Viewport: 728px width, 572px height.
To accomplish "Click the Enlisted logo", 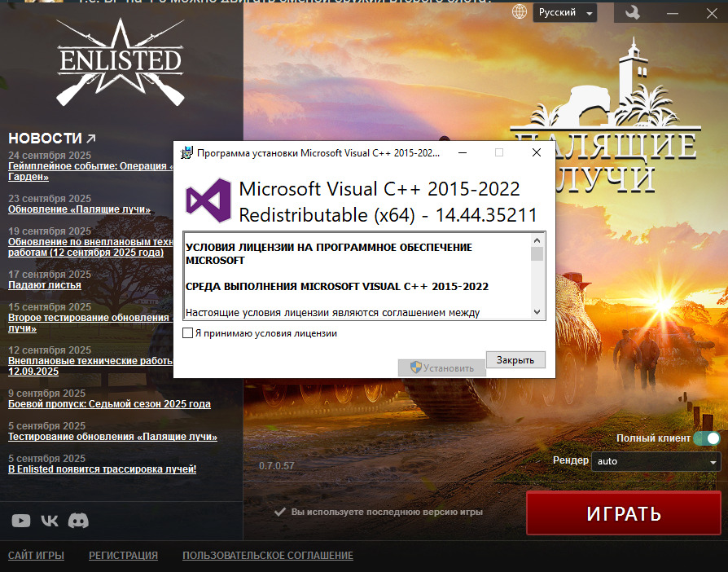I will click(x=120, y=63).
